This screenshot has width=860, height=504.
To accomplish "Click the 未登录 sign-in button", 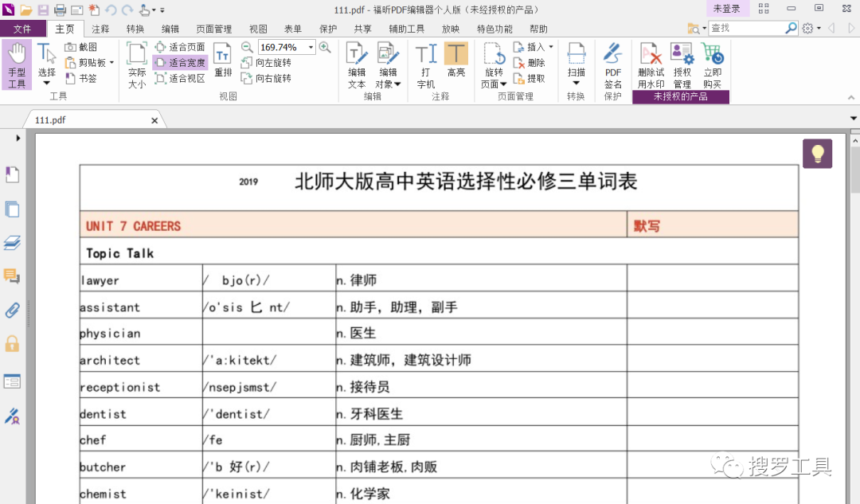I will 726,9.
